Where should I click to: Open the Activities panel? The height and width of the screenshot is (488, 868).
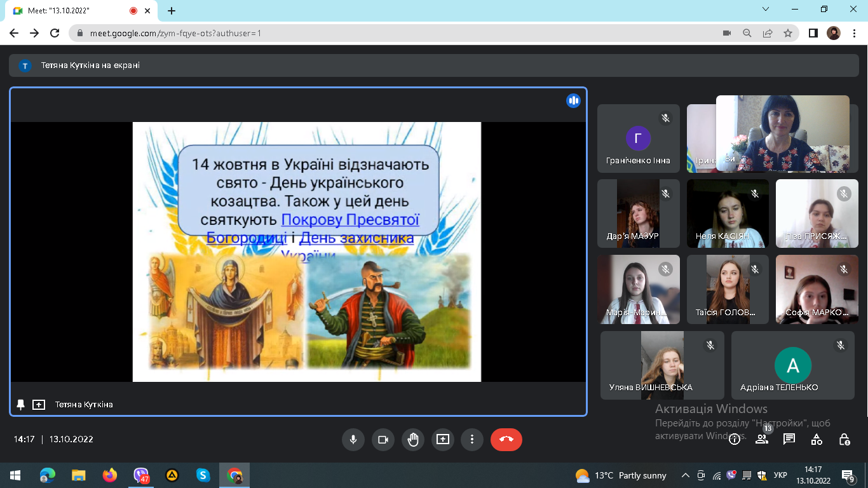pos(817,439)
